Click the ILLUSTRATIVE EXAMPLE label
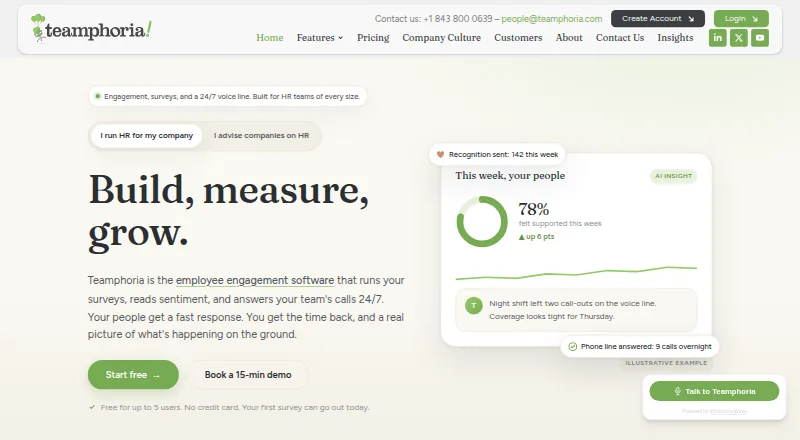Viewport: 800px width, 440px height. 666,363
